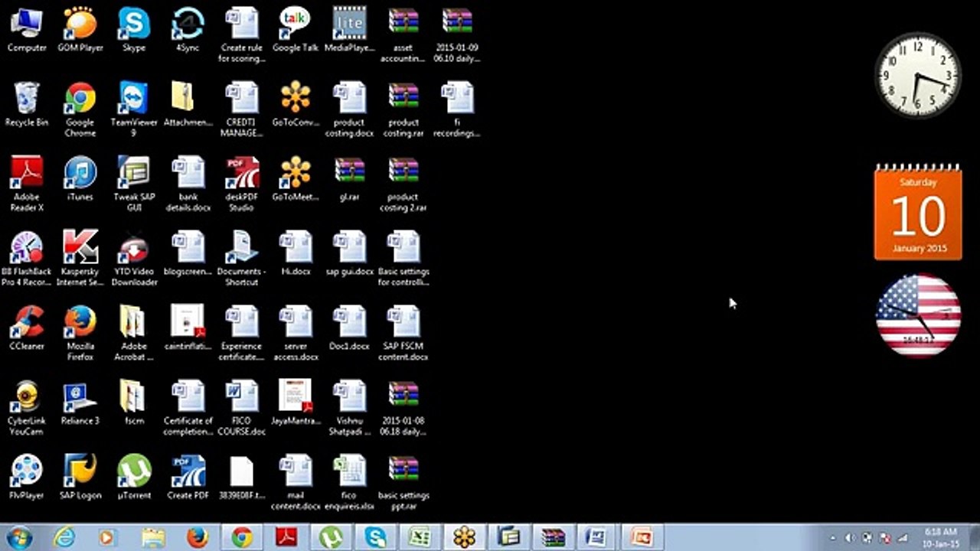The image size is (980, 551).
Task: Open the Recycle Bin icon
Action: pyautogui.click(x=27, y=105)
